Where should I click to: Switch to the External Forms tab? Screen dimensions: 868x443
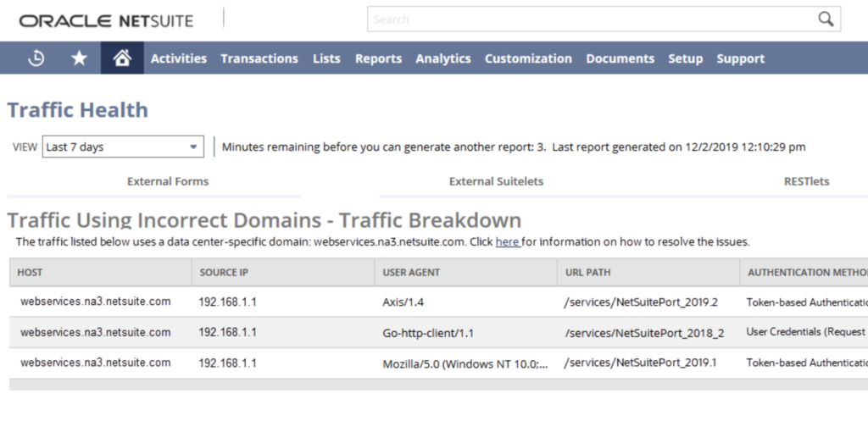tap(168, 181)
